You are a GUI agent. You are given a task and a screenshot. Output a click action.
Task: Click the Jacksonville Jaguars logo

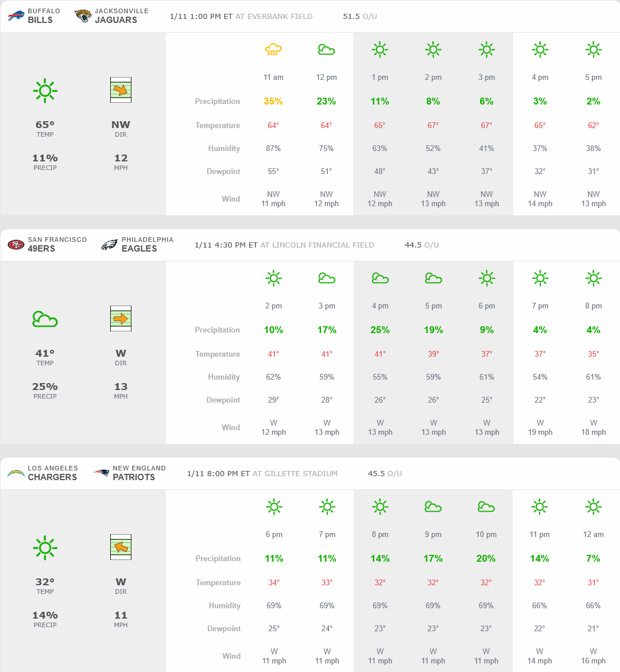pos(83,16)
